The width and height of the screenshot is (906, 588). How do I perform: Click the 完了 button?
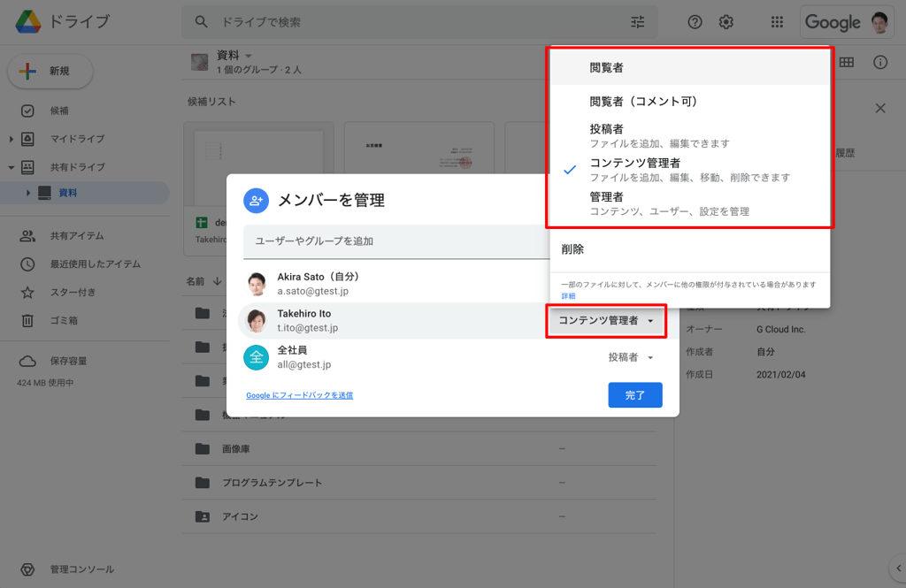(x=635, y=395)
